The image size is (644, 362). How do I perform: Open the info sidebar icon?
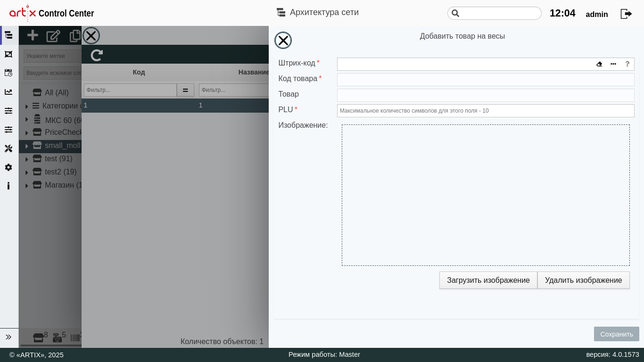coord(8,186)
